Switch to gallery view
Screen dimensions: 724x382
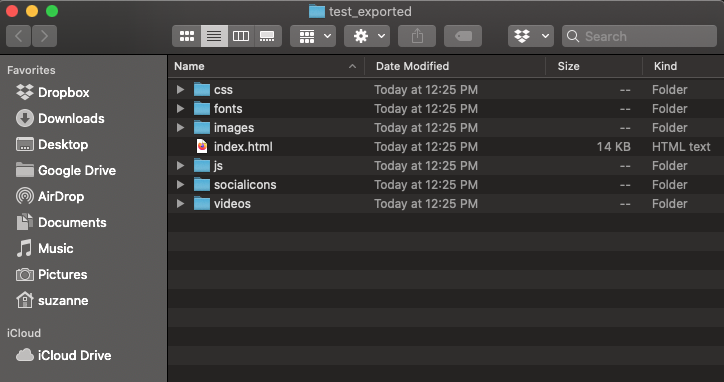(267, 36)
